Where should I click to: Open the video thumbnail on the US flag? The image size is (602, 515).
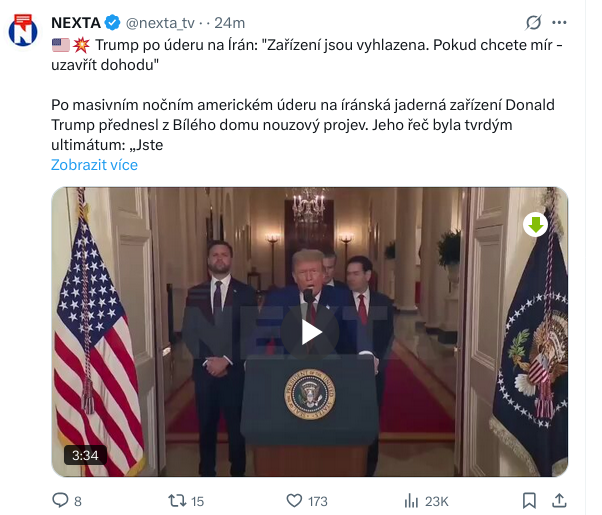pyautogui.click(x=96, y=346)
